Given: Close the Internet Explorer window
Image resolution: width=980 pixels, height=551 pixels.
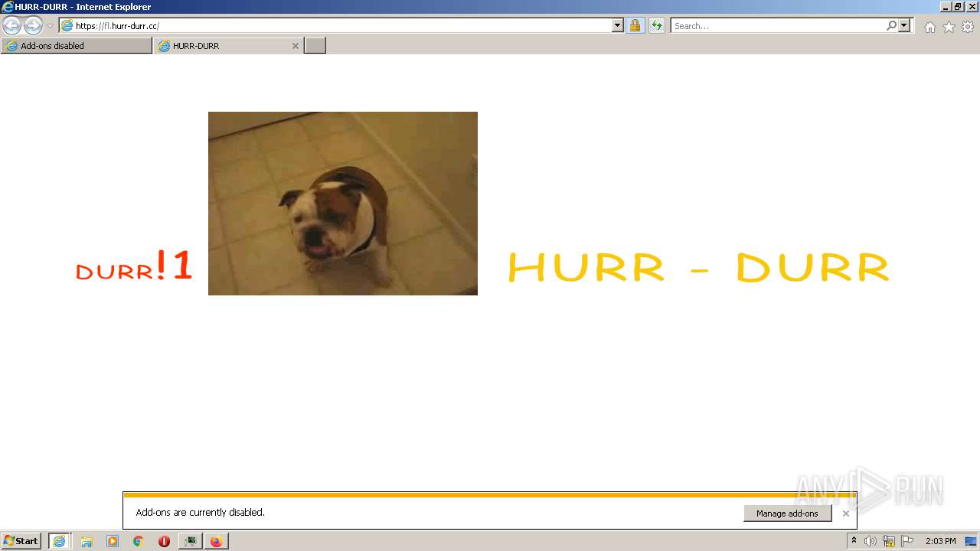Looking at the screenshot, I should [972, 6].
